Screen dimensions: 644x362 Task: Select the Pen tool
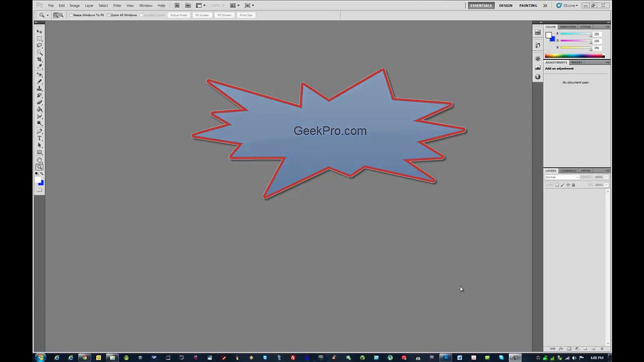39,131
